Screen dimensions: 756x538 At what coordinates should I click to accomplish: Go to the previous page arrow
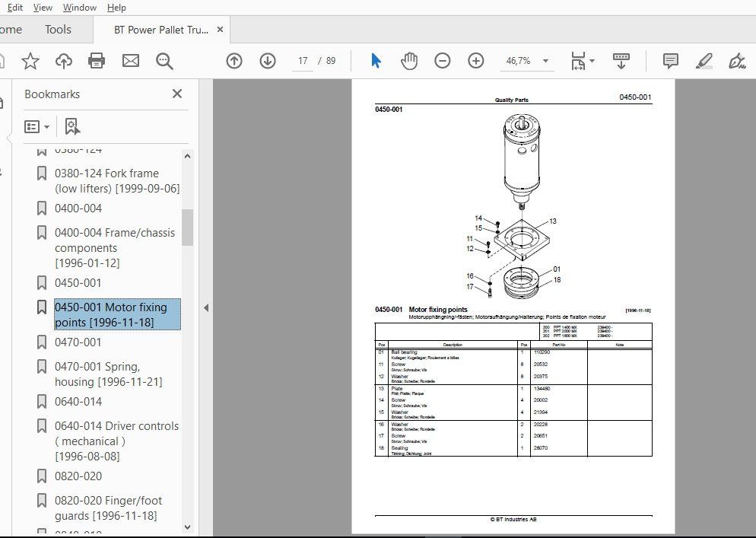pyautogui.click(x=234, y=61)
